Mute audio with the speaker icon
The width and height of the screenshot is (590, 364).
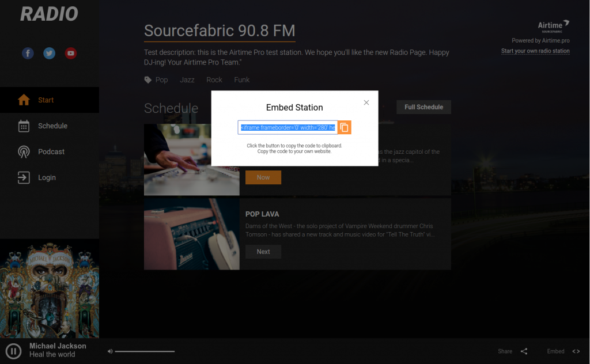click(110, 351)
